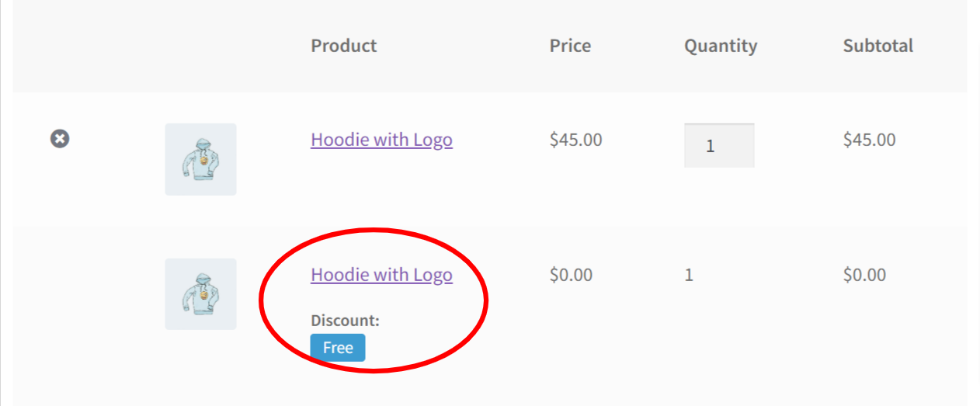The image size is (980, 406).
Task: Click the Subtotal column header
Action: tap(877, 46)
